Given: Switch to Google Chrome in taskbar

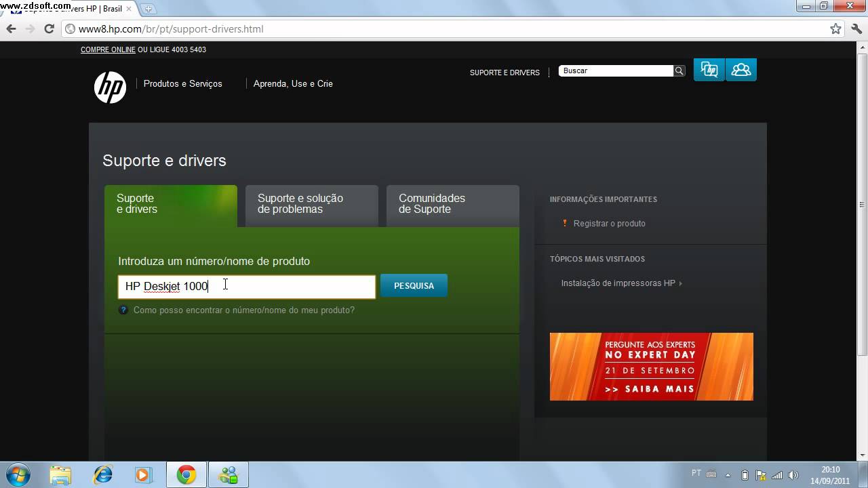Looking at the screenshot, I should coord(186,475).
